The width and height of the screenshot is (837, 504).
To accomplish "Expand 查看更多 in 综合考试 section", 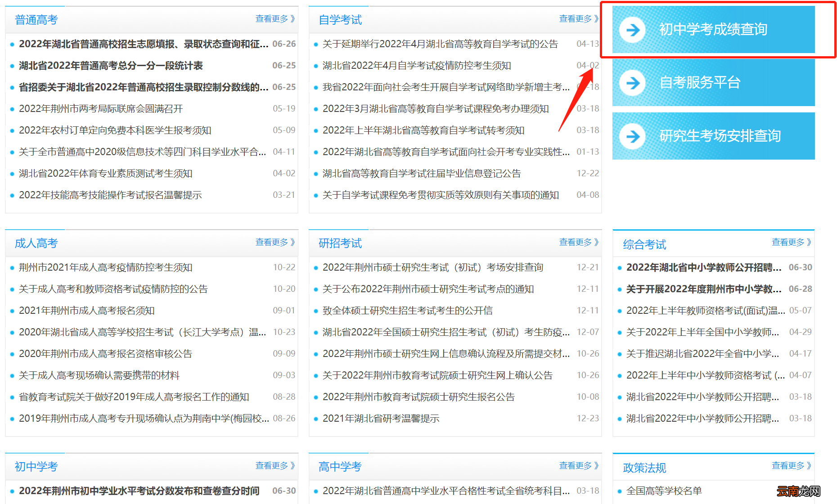I will point(791,242).
